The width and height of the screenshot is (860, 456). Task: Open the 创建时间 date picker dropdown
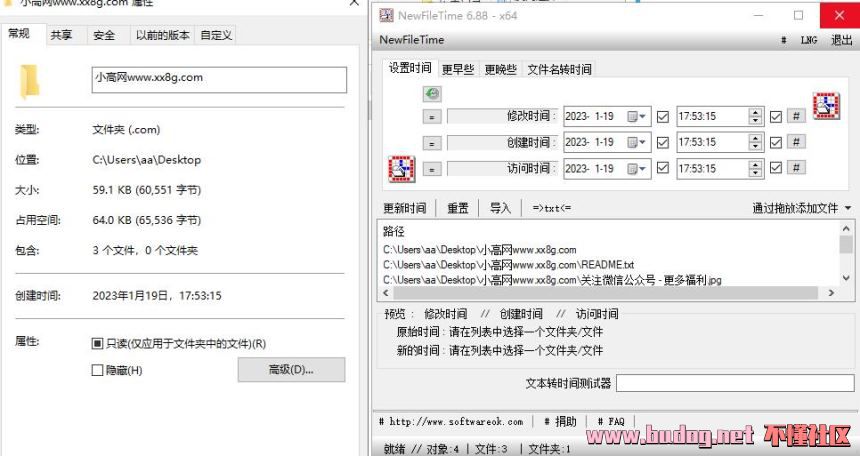[x=637, y=142]
